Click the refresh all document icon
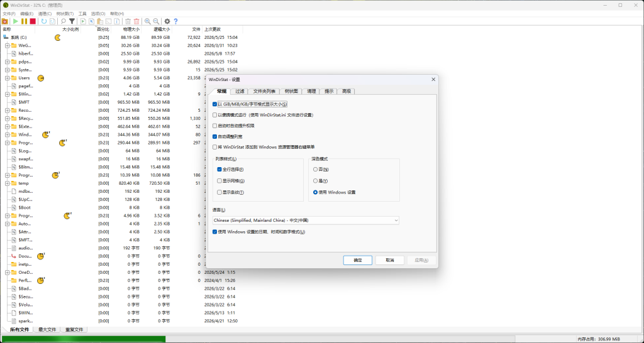The height and width of the screenshot is (343, 644). [53, 21]
